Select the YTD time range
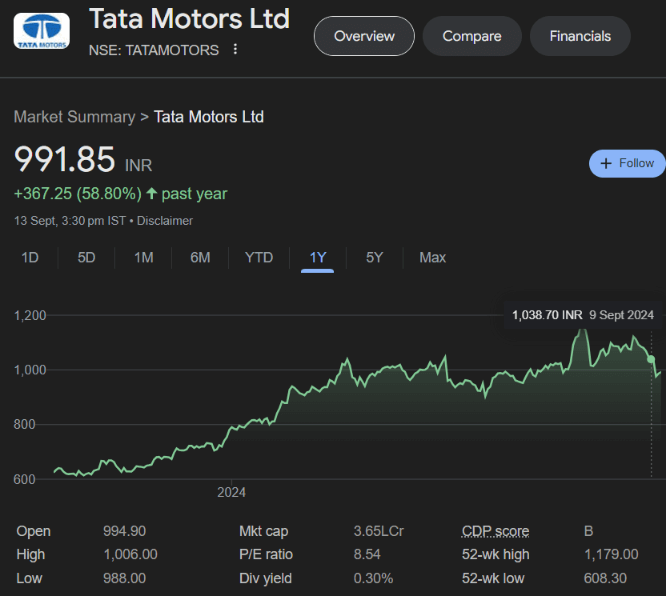 (x=259, y=257)
